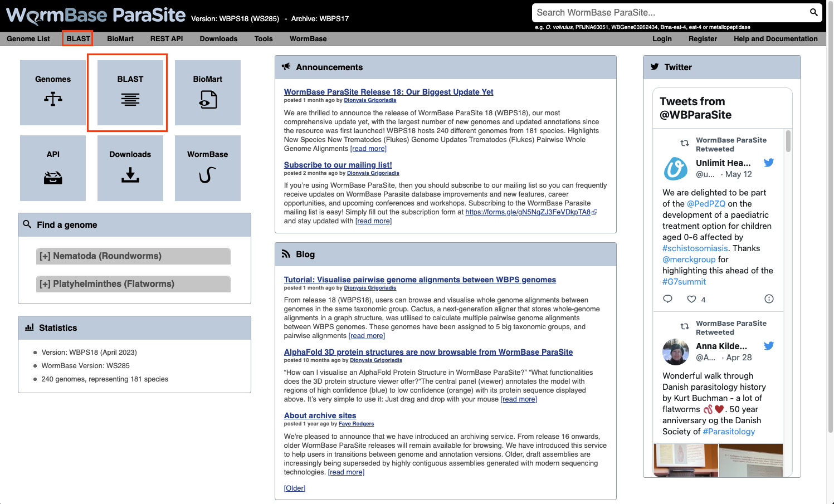This screenshot has height=504, width=834.
Task: Open Help and Documentation menu
Action: pos(776,39)
